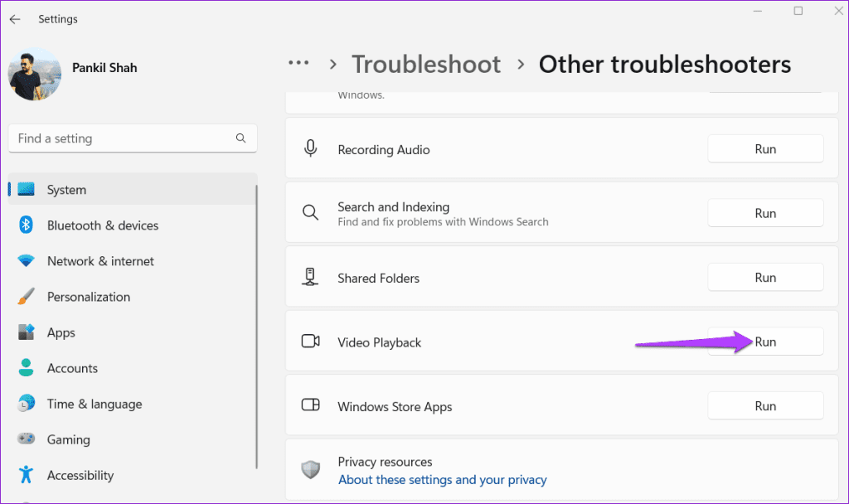Run the Search and Indexing troubleshooter
The width and height of the screenshot is (849, 504).
(x=764, y=213)
